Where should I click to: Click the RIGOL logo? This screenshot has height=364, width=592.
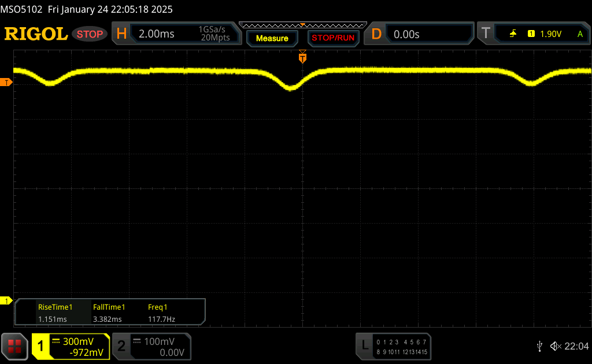click(x=36, y=34)
